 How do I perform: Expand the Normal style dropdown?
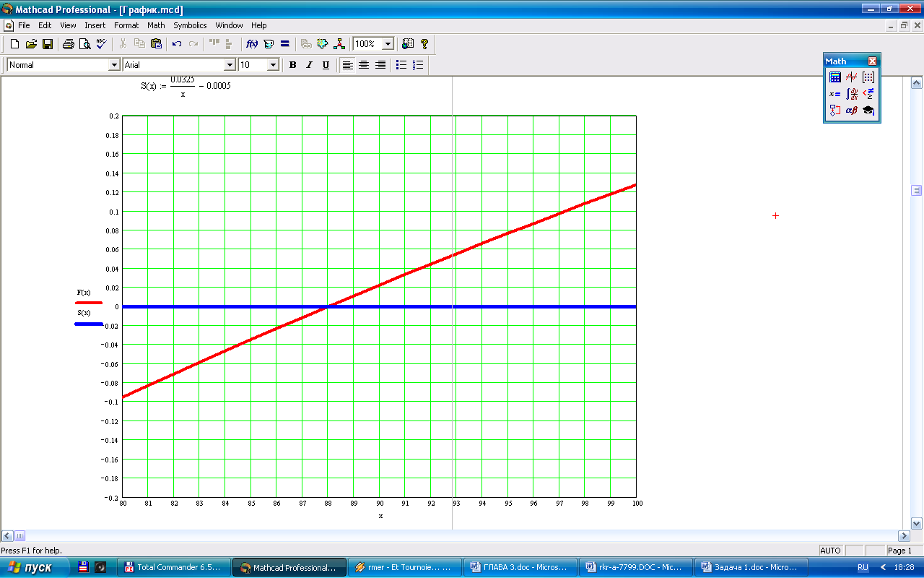point(113,65)
